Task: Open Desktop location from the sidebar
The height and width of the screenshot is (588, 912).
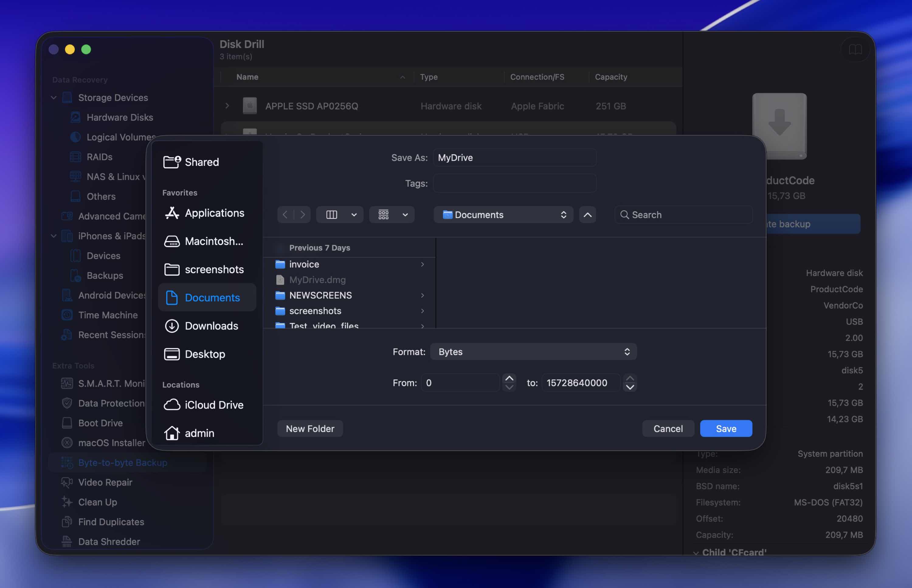Action: (x=207, y=354)
